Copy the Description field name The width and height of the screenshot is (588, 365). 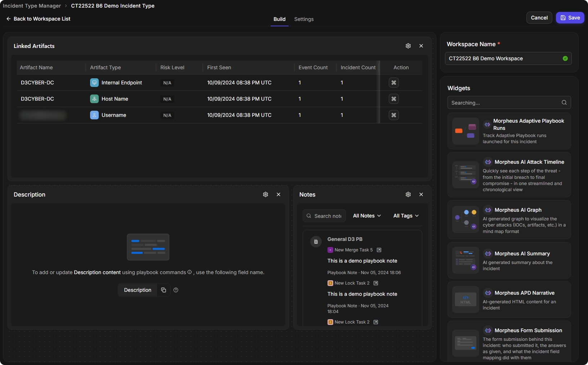[x=164, y=290]
